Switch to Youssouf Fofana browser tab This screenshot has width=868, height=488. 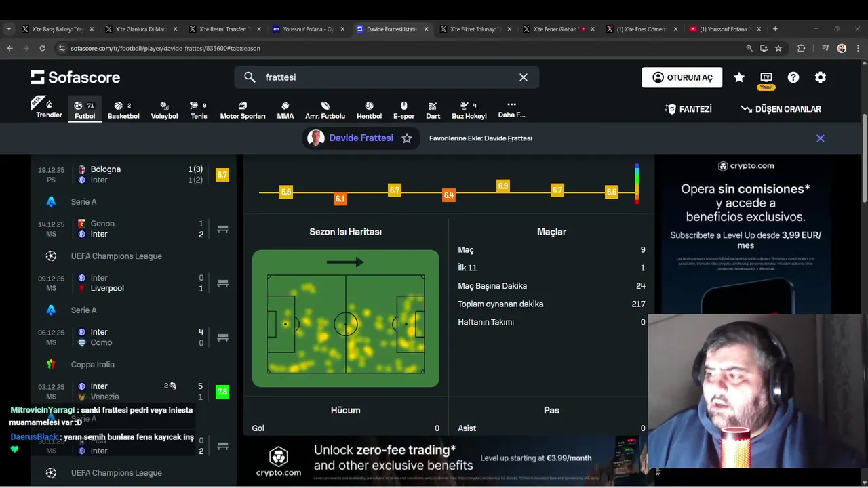click(x=308, y=29)
